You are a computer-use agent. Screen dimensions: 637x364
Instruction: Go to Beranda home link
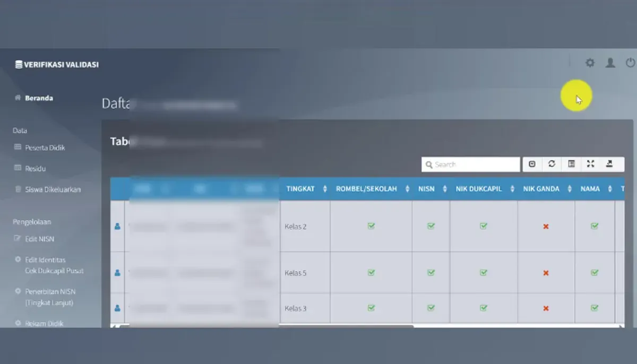pyautogui.click(x=34, y=98)
